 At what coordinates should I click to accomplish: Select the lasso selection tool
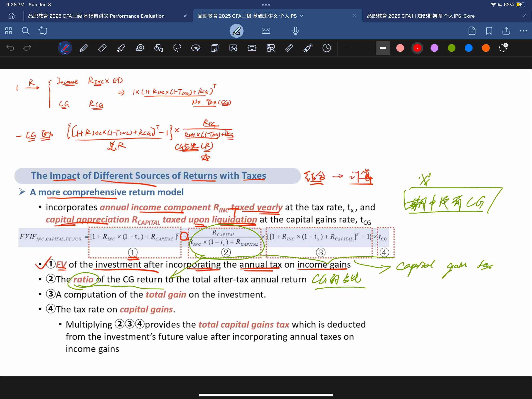[177, 48]
